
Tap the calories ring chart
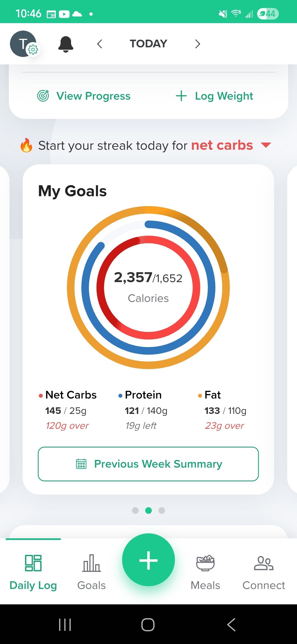pyautogui.click(x=148, y=287)
